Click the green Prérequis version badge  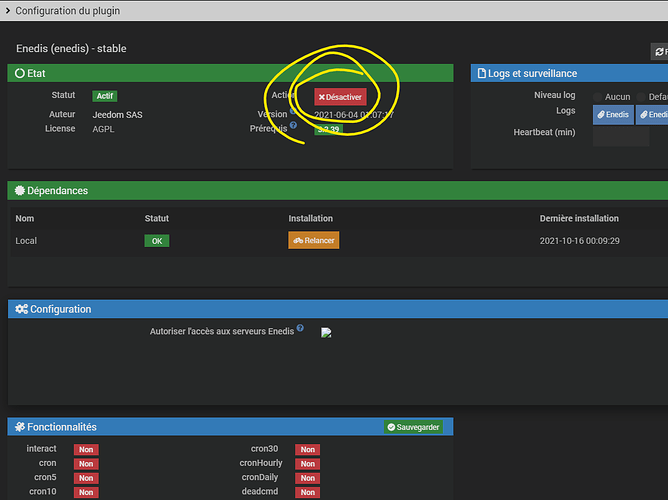click(x=328, y=129)
